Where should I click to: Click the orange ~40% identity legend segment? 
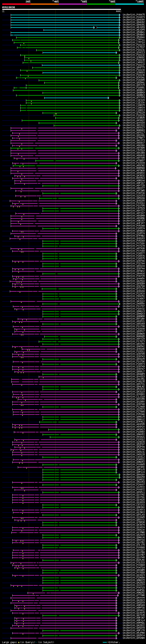coord(45,4)
